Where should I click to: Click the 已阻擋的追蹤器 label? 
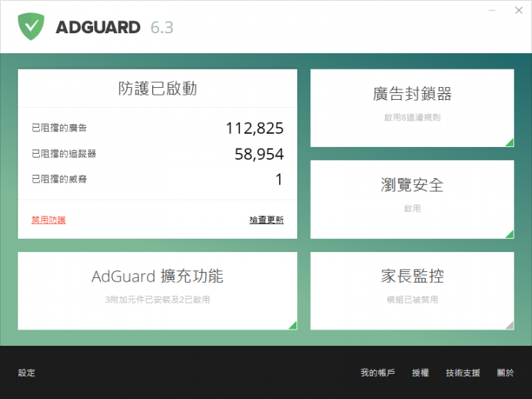(64, 154)
